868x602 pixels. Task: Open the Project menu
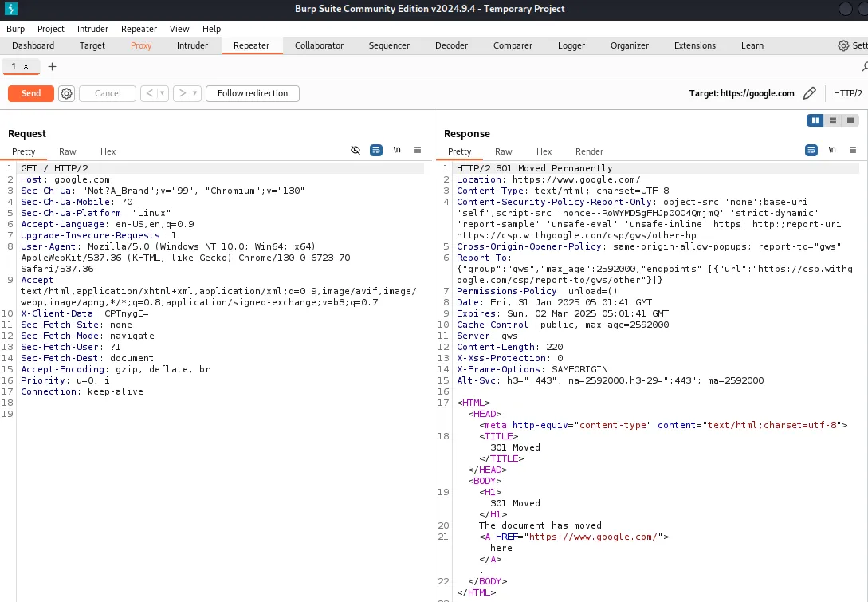pyautogui.click(x=51, y=29)
